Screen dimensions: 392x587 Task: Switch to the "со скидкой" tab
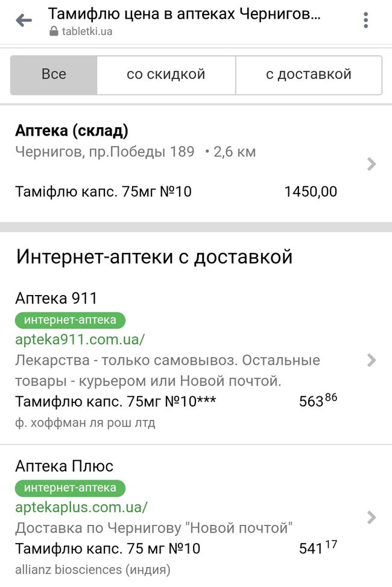(166, 75)
